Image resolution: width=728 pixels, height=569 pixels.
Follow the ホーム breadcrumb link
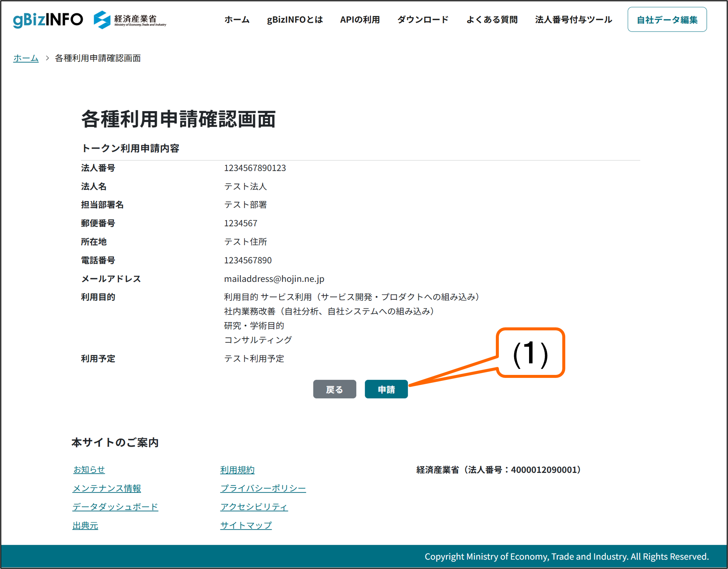26,58
